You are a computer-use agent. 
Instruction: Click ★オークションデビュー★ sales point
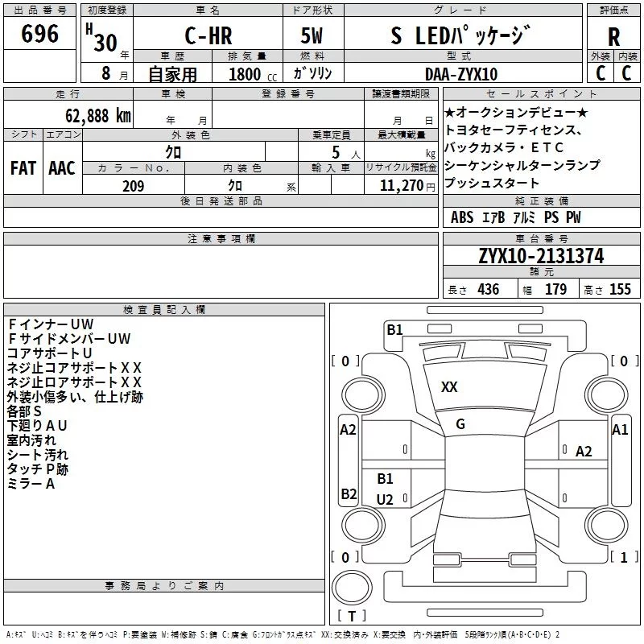pos(516,112)
